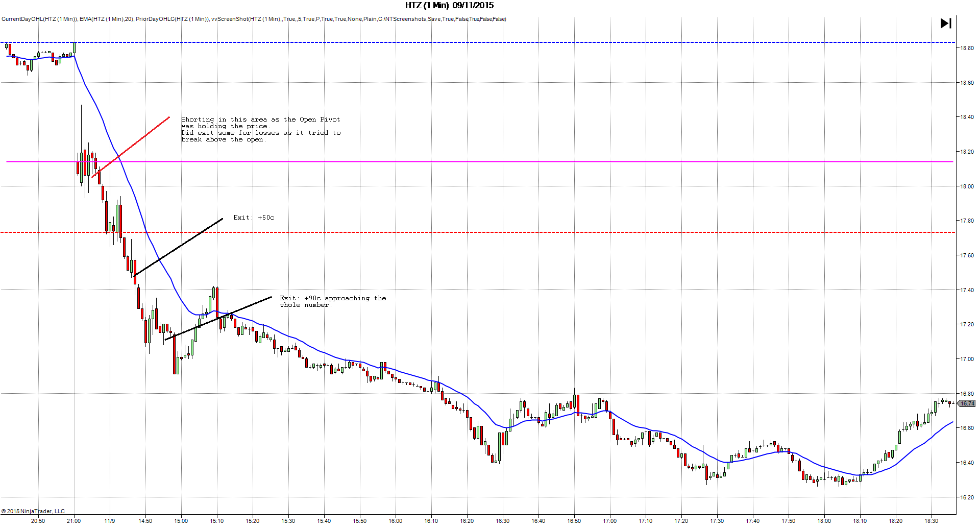This screenshot has height=528, width=980.
Task: Click the 16.40 price axis label
Action: pos(967,463)
